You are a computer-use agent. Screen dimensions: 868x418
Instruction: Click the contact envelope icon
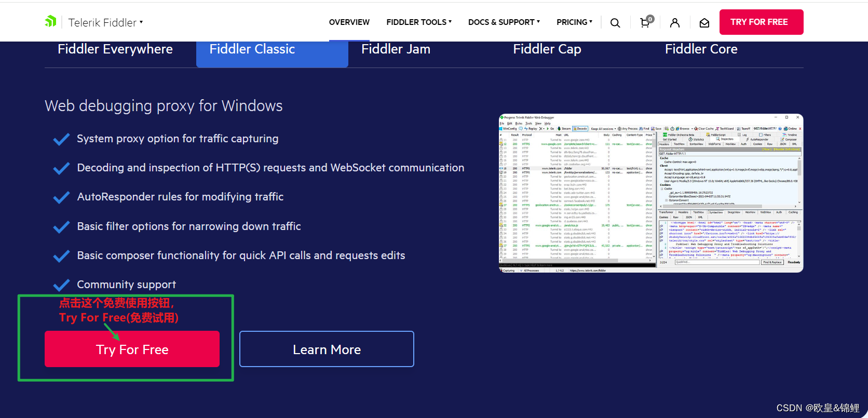(704, 23)
